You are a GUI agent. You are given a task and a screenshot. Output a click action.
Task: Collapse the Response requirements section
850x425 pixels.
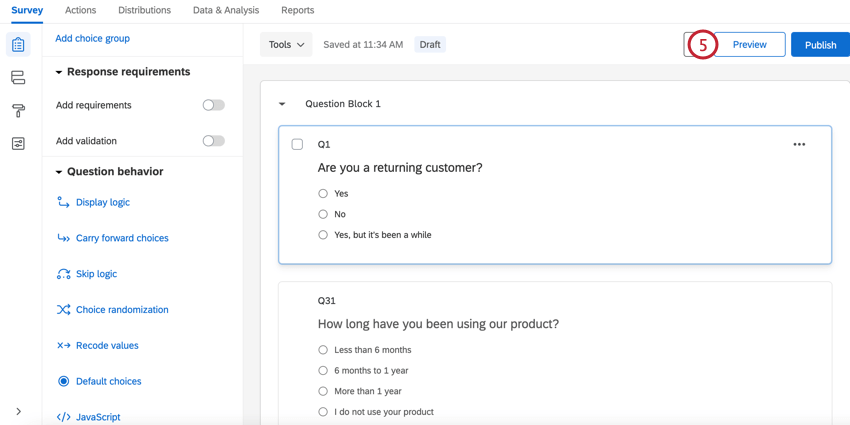tap(59, 72)
